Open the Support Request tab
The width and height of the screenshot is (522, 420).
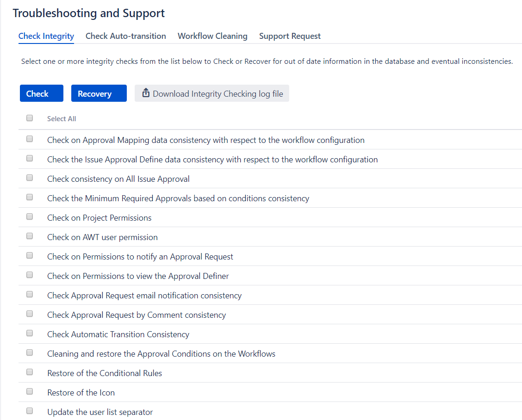pos(290,36)
